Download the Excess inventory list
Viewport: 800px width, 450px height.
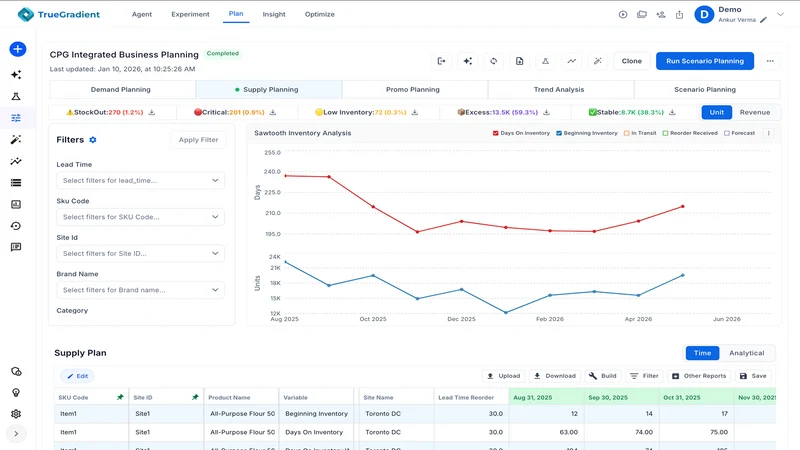pyautogui.click(x=546, y=112)
